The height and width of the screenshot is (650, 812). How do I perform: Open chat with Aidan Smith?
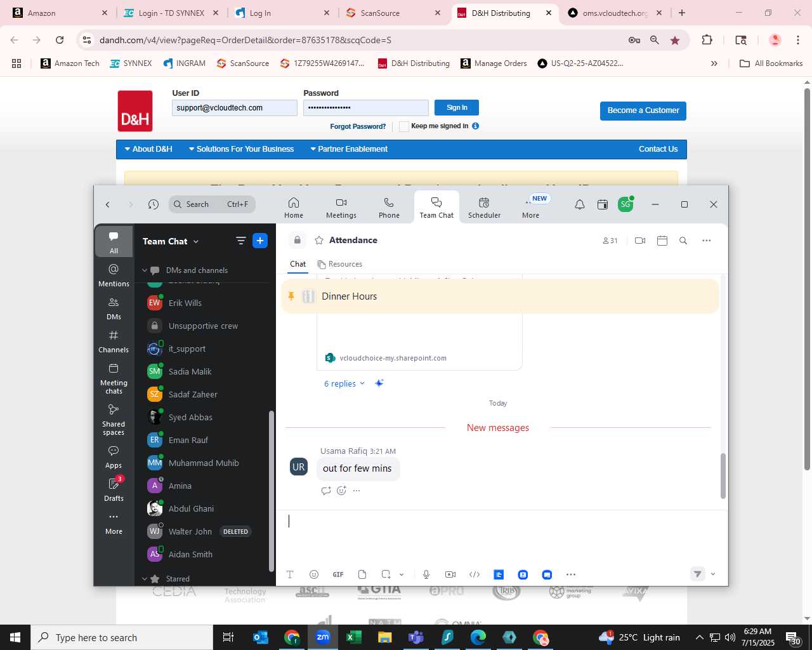click(x=203, y=554)
